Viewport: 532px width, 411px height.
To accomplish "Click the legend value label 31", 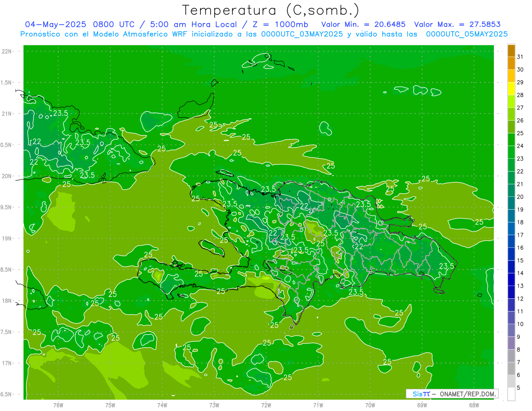I will [x=520, y=57].
